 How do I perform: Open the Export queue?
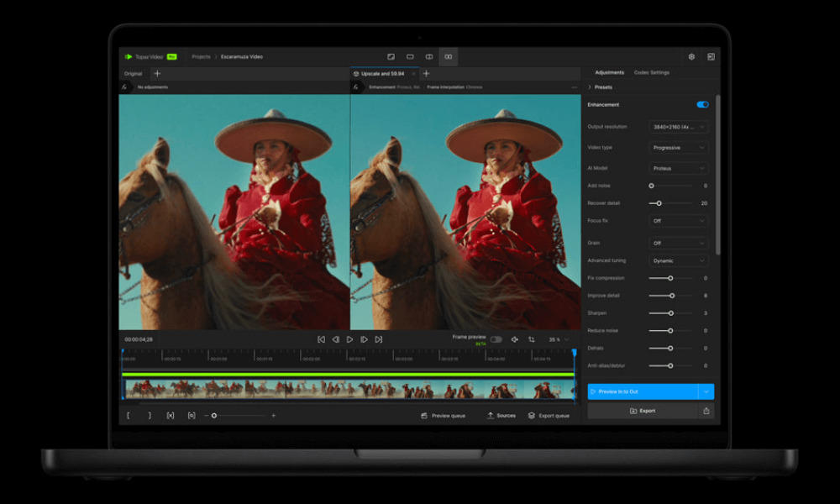[x=549, y=416]
